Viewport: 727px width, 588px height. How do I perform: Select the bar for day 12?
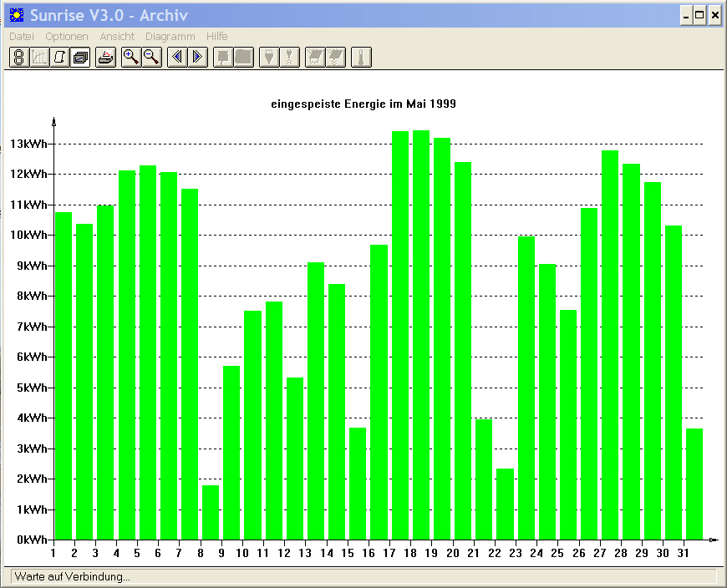click(295, 459)
